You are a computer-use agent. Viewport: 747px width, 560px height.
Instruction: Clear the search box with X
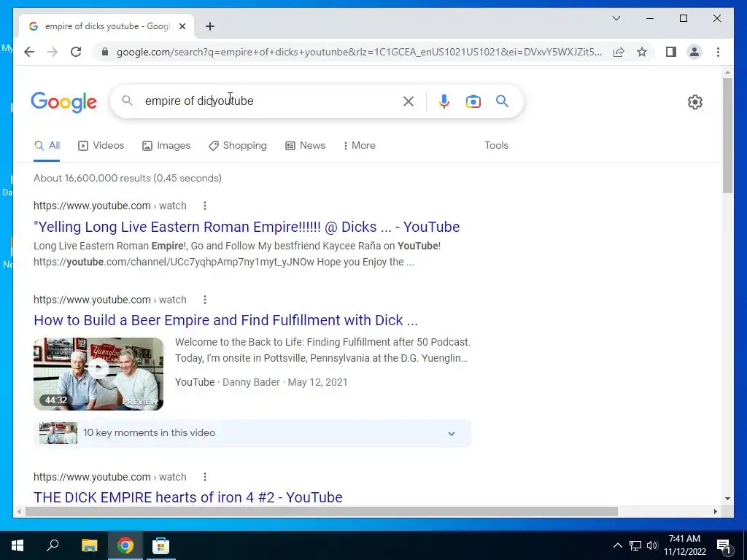click(x=409, y=101)
